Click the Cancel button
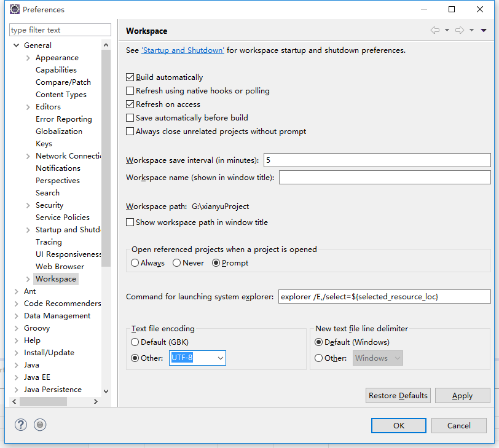The height and width of the screenshot is (448, 499). click(459, 425)
